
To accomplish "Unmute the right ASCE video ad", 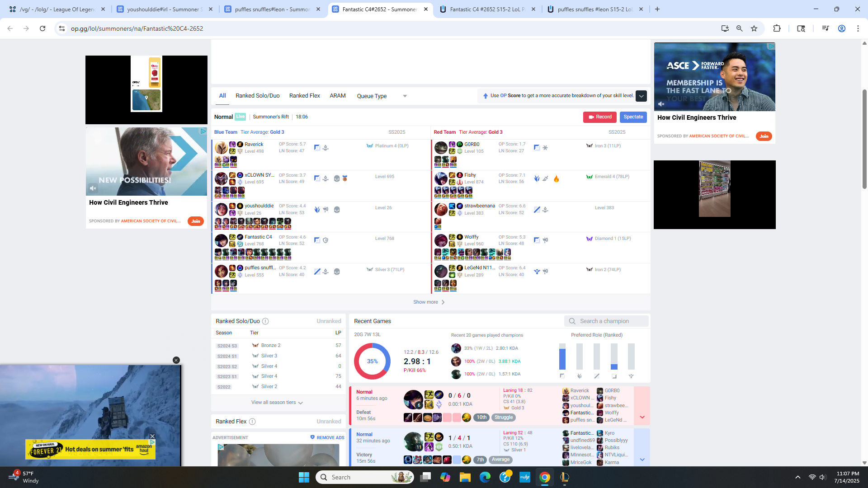I will click(x=661, y=104).
